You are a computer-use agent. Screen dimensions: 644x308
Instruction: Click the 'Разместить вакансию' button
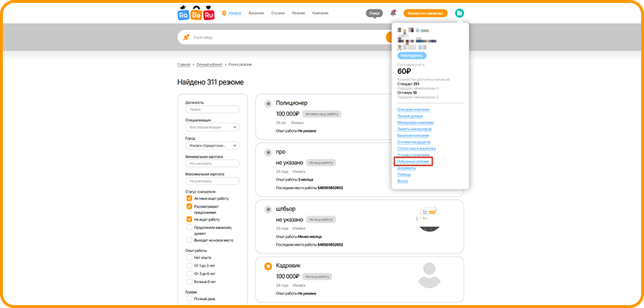[425, 13]
